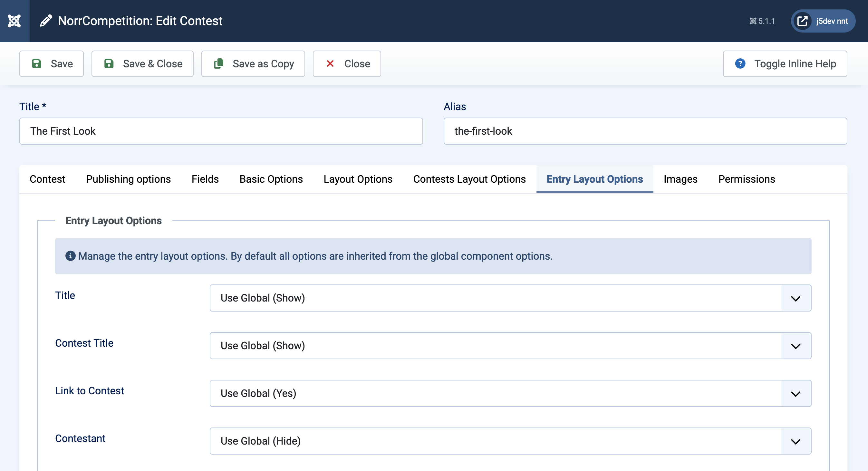Click the Save button
Screen dimensions: 868x471
point(52,64)
